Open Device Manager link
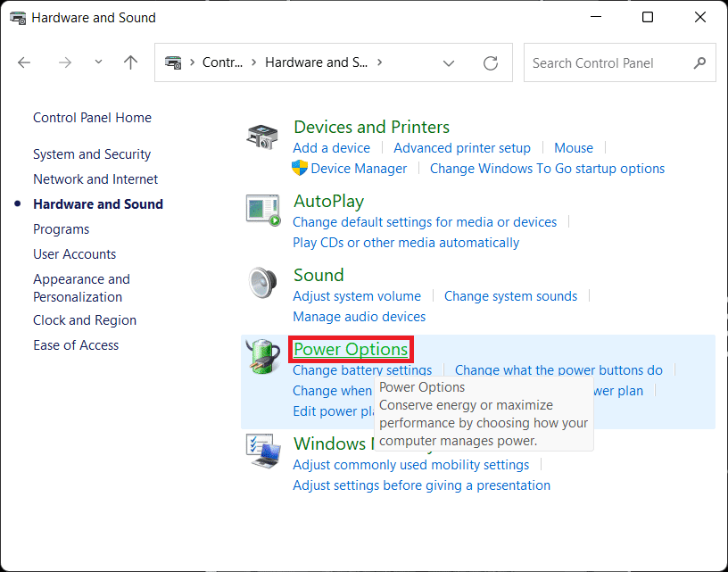 tap(359, 169)
